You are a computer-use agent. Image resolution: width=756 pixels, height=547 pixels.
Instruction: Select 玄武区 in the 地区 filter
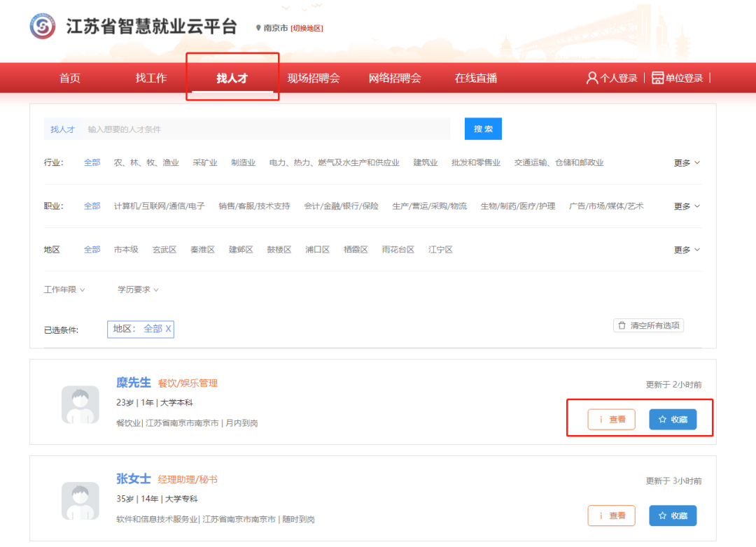(164, 250)
